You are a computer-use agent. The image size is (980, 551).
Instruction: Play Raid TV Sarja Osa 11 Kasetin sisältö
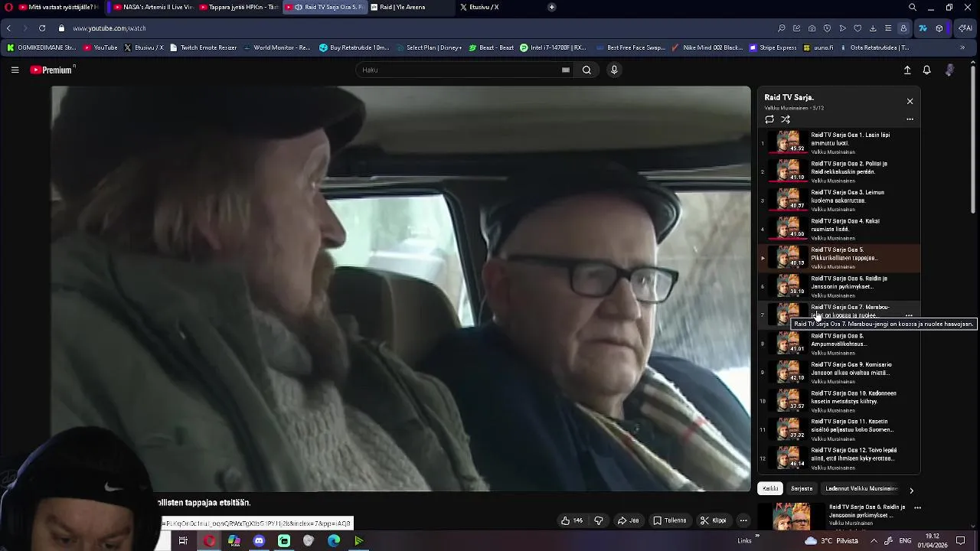pos(839,429)
